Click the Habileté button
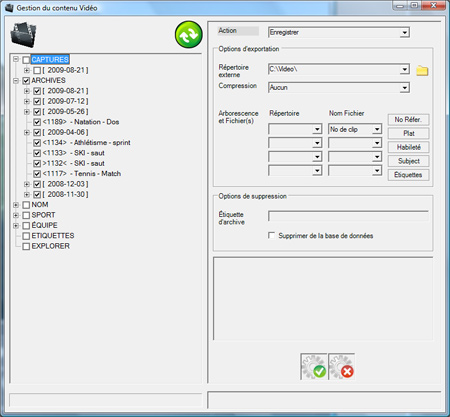Viewport: 450px width, 417px height. tap(408, 147)
